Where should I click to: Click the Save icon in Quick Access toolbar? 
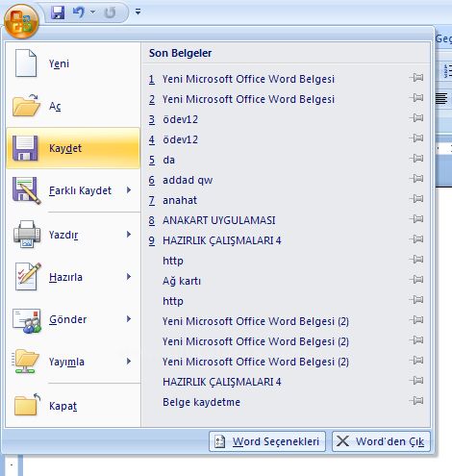pyautogui.click(x=58, y=13)
